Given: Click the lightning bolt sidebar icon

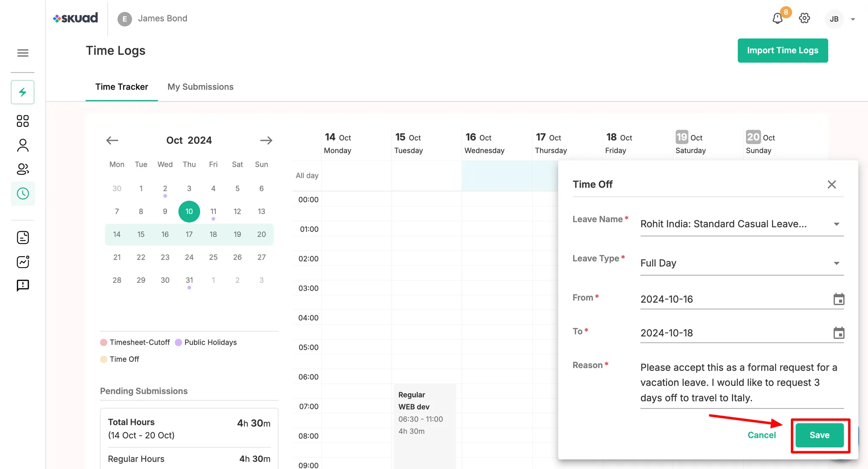Looking at the screenshot, I should (23, 92).
